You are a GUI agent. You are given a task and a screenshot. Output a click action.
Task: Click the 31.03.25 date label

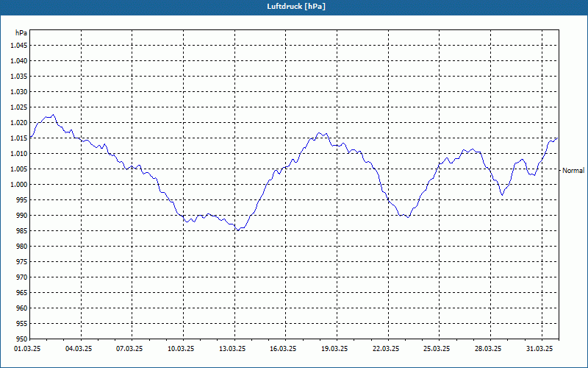pyautogui.click(x=539, y=349)
